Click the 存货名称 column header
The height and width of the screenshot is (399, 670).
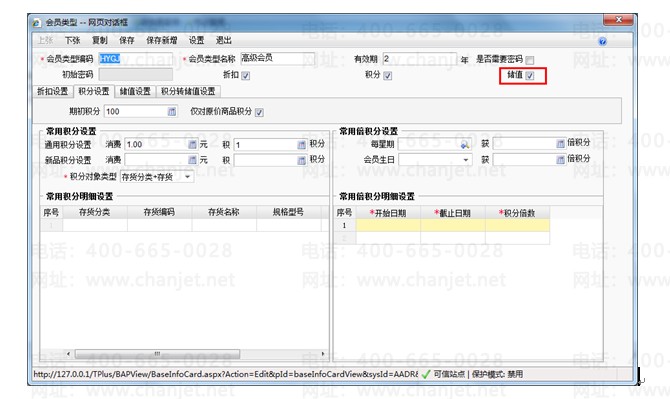[x=224, y=212]
